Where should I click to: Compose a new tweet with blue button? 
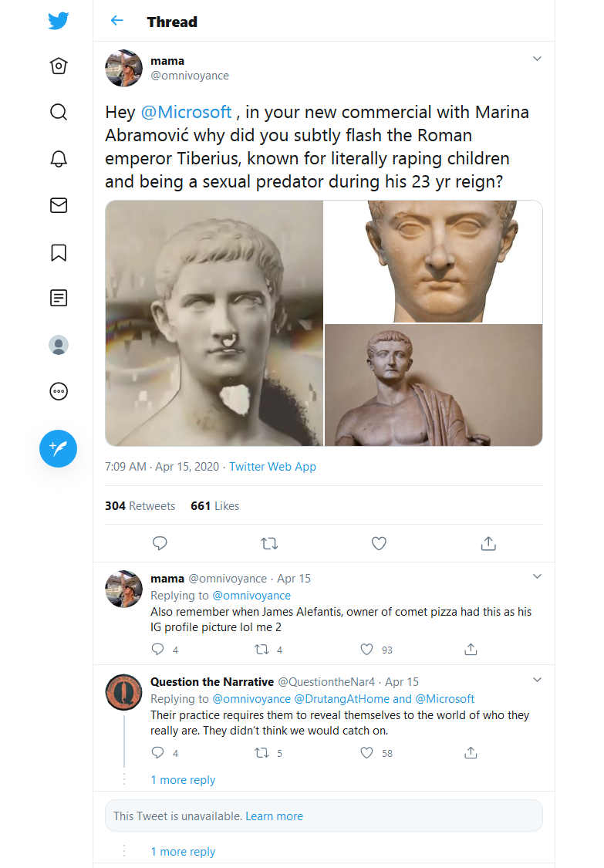coord(58,448)
